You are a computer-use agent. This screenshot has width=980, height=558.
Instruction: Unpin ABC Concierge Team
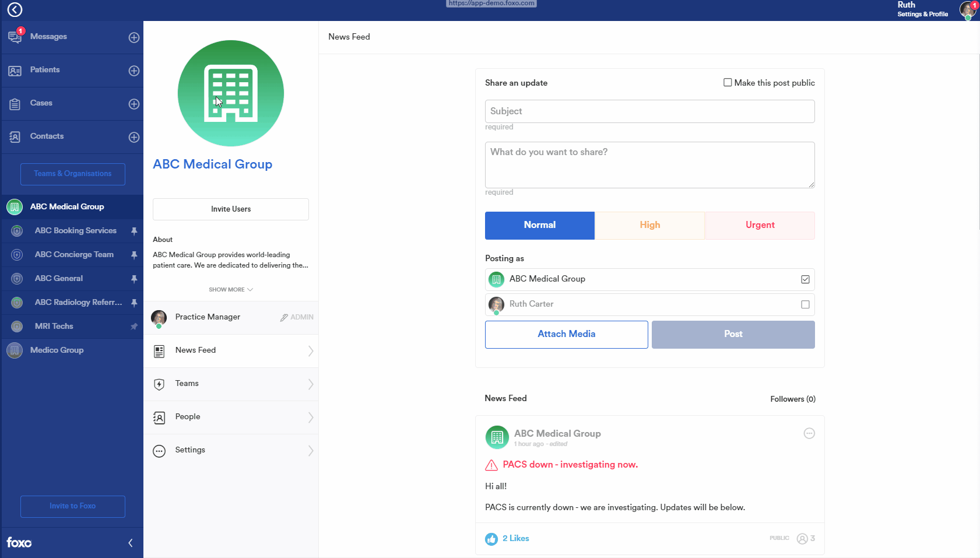[134, 255]
